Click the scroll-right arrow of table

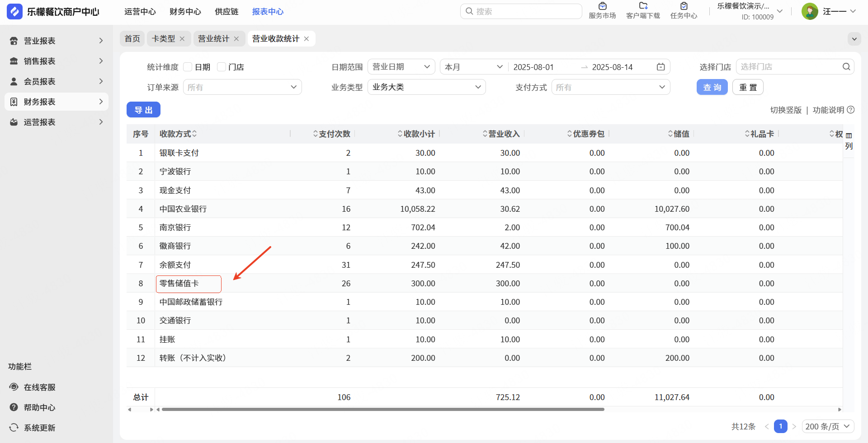click(840, 410)
